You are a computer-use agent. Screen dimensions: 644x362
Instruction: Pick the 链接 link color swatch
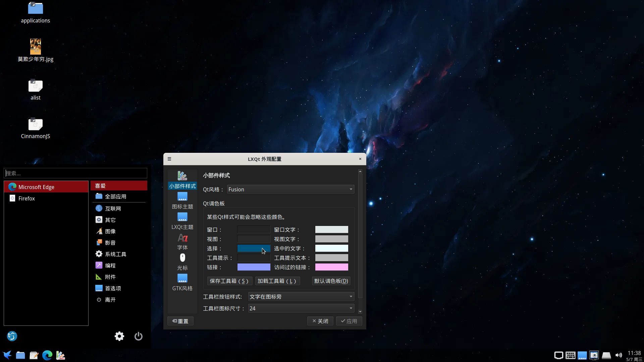point(254,267)
